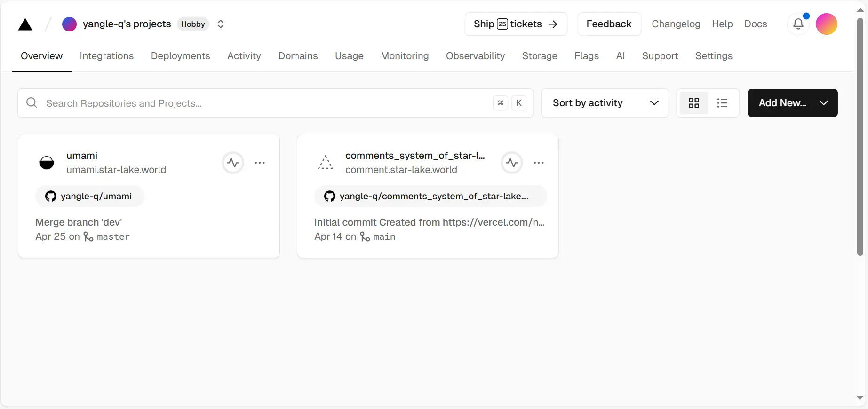The height and width of the screenshot is (409, 868).
Task: Open comments_system project activity pulse icon
Action: pyautogui.click(x=512, y=163)
